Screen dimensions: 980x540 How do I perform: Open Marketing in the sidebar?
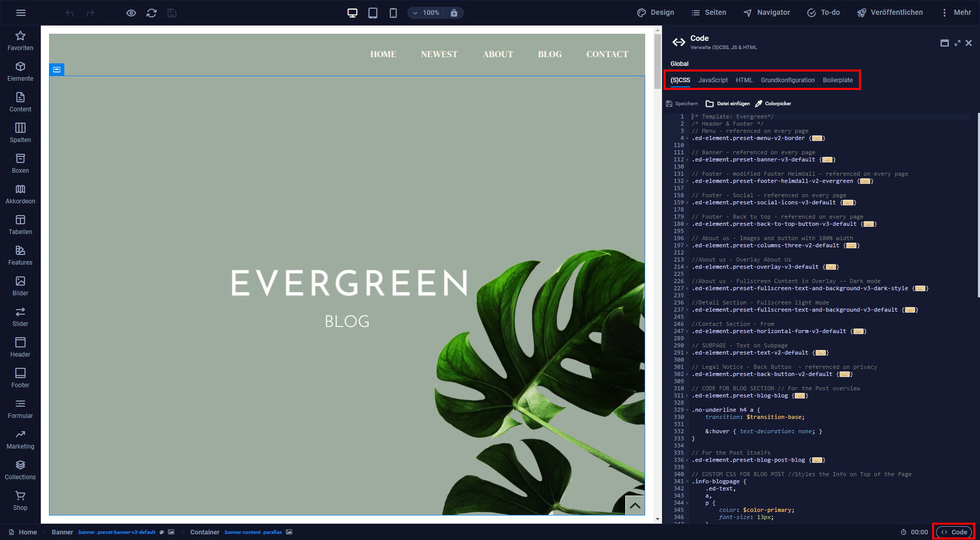coord(20,439)
